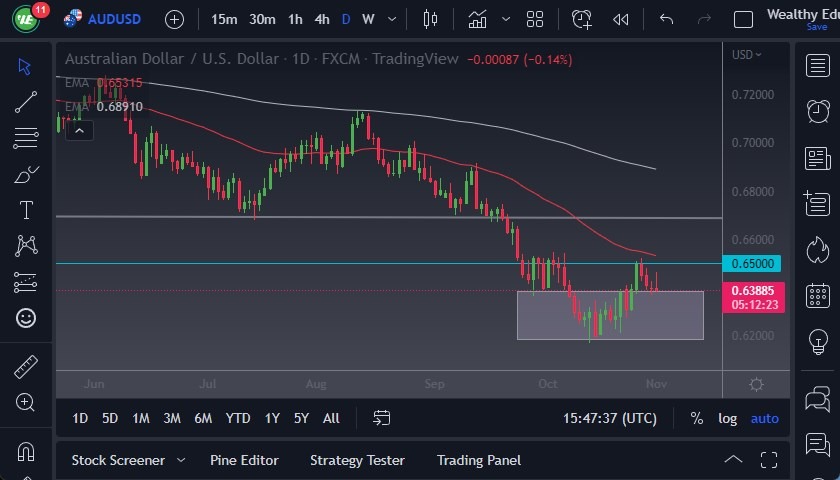Open the alerts clock icon

click(x=817, y=110)
